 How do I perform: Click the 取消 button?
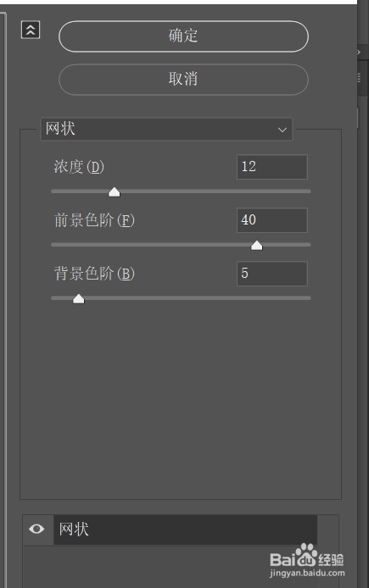tap(183, 80)
